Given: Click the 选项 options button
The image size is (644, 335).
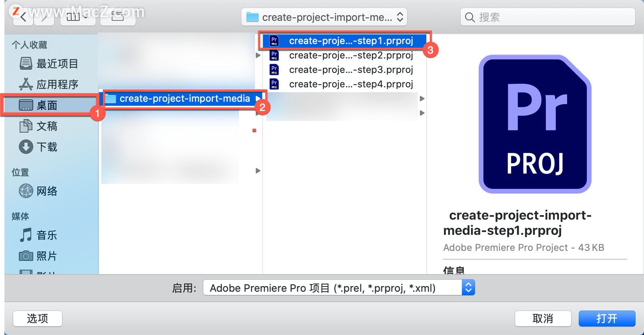Looking at the screenshot, I should (x=38, y=319).
